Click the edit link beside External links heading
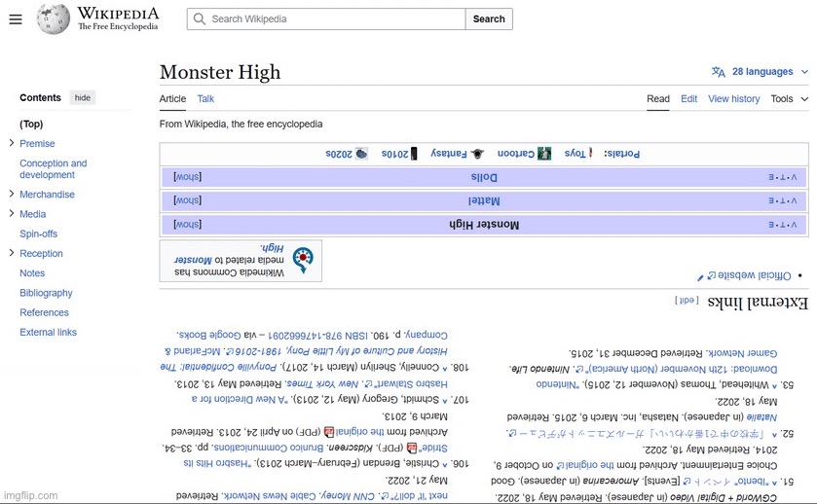 point(687,301)
